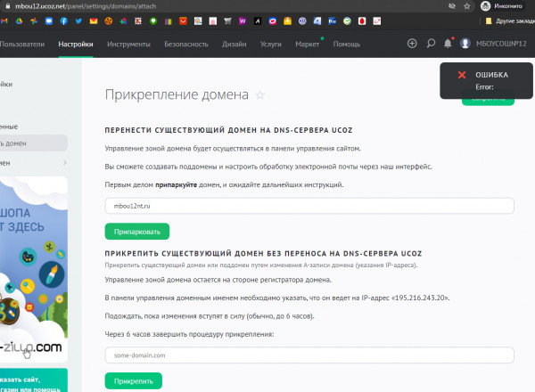Open the green checkmark Sberbank bookmark
Viewport: 535px width, 392px height.
[x=347, y=21]
